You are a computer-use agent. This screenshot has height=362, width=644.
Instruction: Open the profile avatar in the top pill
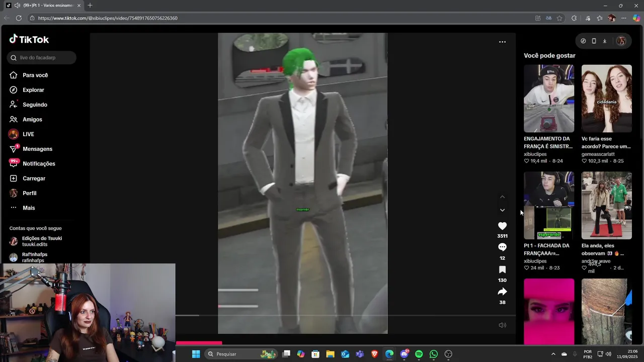[x=621, y=41]
